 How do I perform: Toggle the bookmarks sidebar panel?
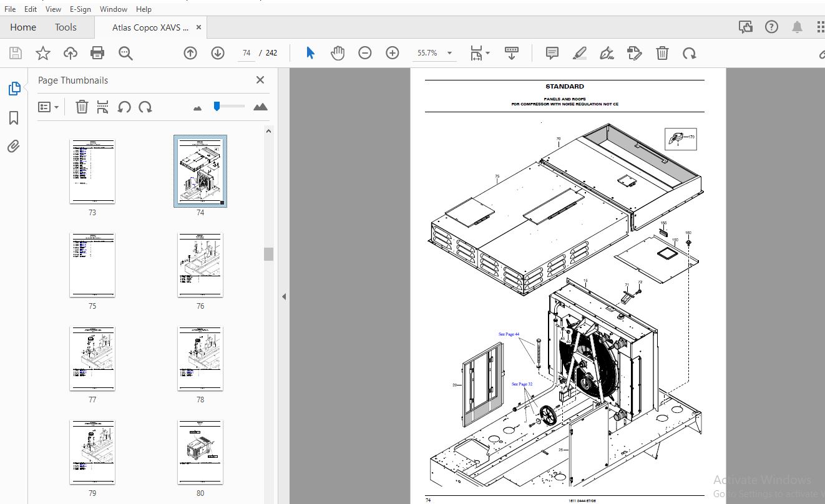(14, 118)
